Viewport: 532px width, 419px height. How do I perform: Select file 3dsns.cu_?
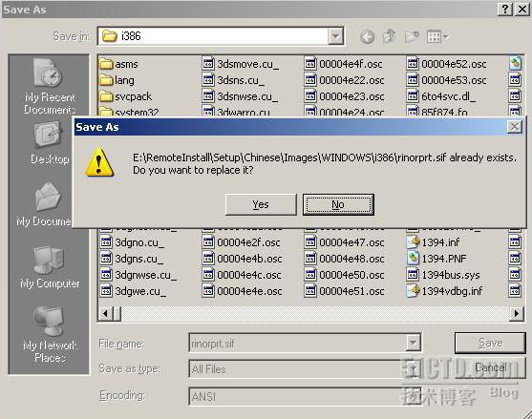point(233,80)
